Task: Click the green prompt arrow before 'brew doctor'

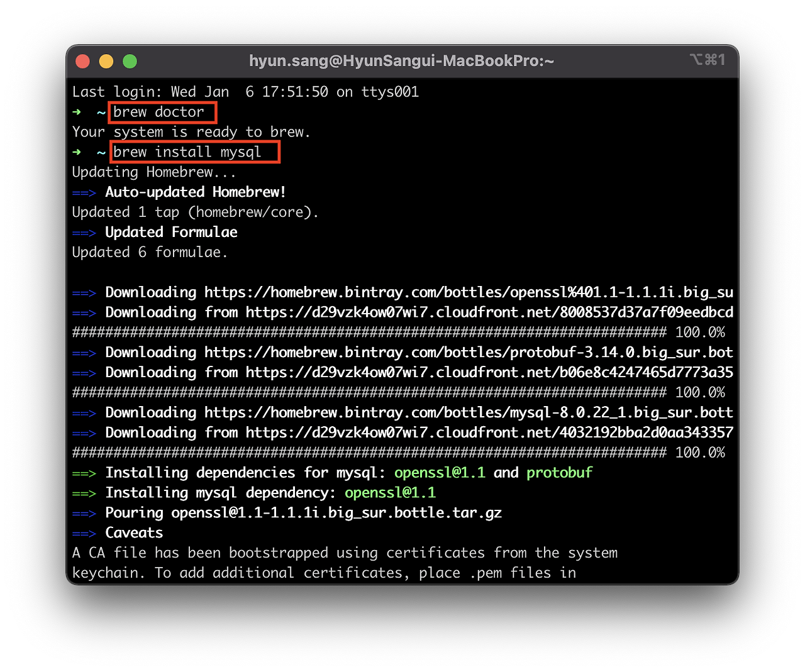Action: 77,112
